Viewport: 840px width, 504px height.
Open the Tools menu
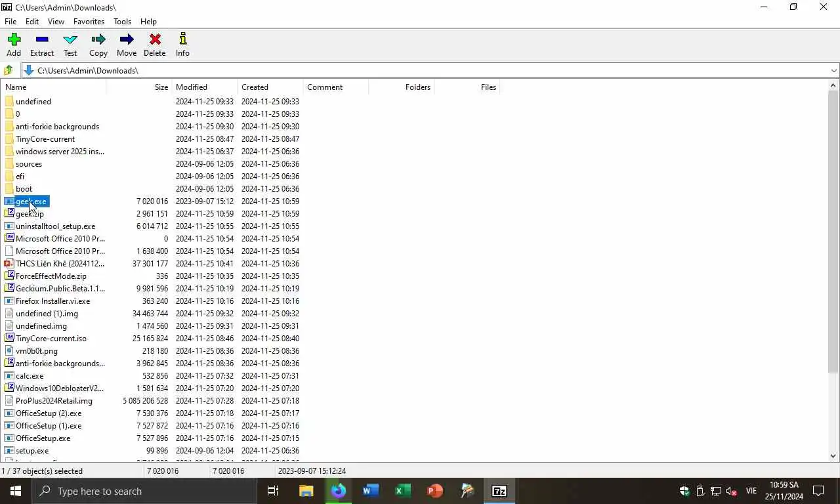[x=122, y=22]
